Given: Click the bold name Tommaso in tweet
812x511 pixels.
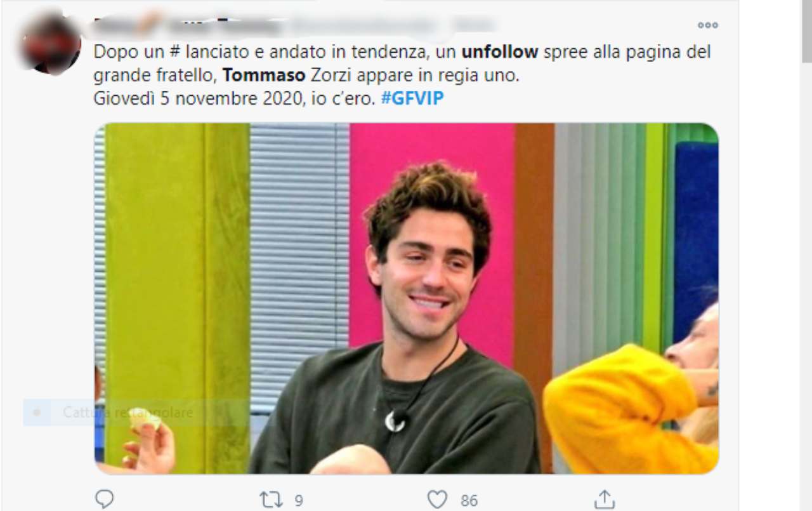Looking at the screenshot, I should click(x=265, y=76).
